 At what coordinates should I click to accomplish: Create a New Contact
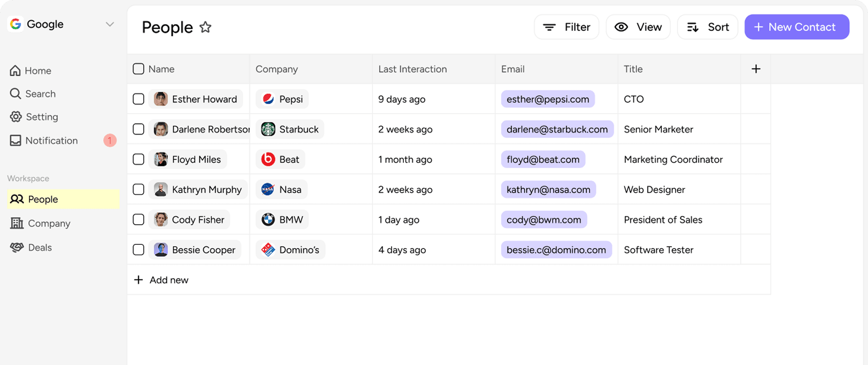tap(797, 27)
